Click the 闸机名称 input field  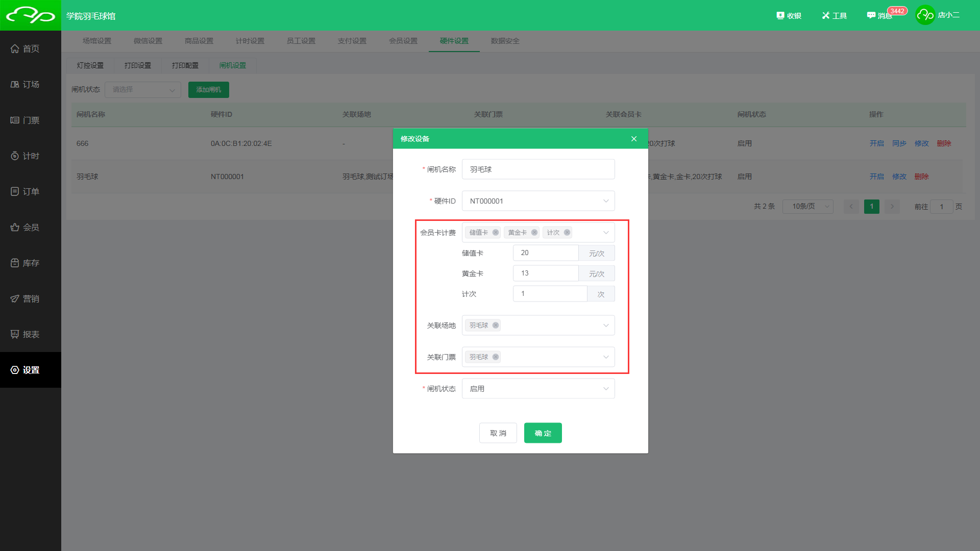click(x=538, y=169)
